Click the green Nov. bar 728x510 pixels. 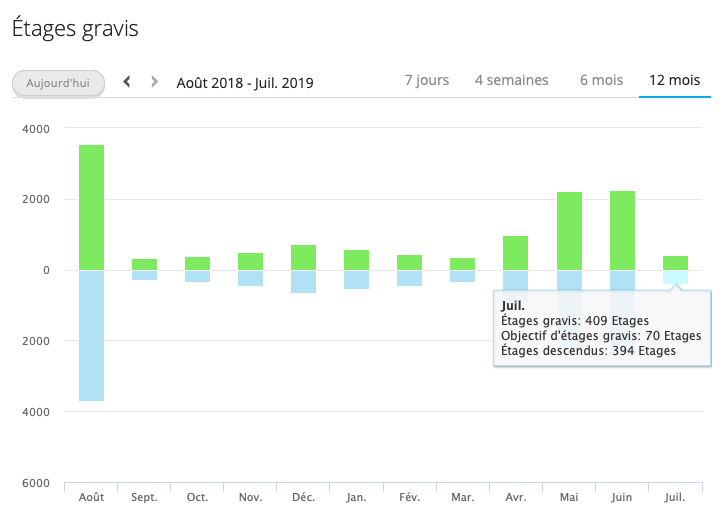[x=250, y=262]
